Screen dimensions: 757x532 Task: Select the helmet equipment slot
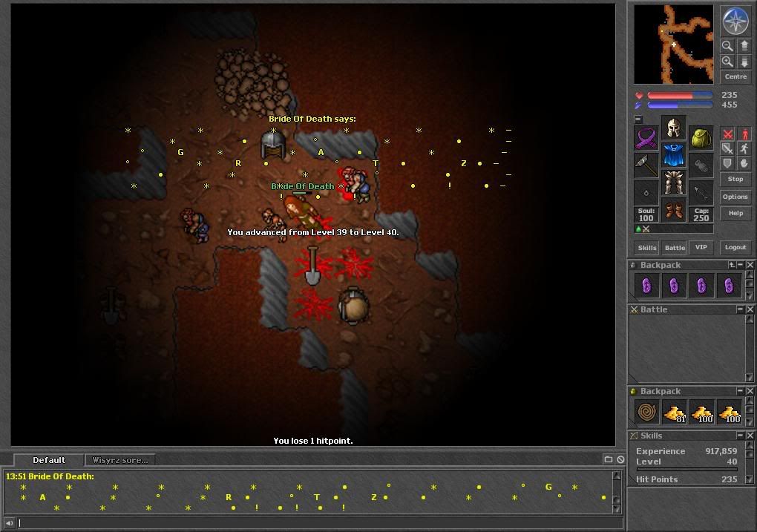(673, 128)
